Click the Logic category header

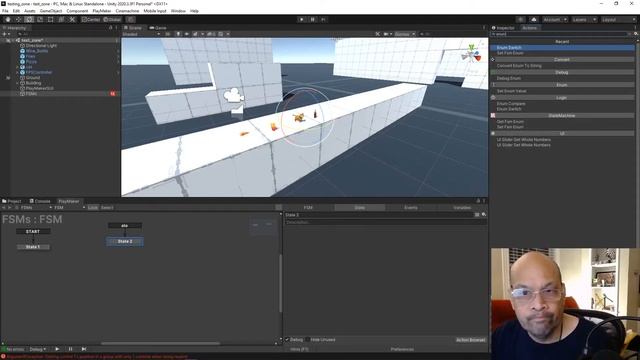[562, 98]
